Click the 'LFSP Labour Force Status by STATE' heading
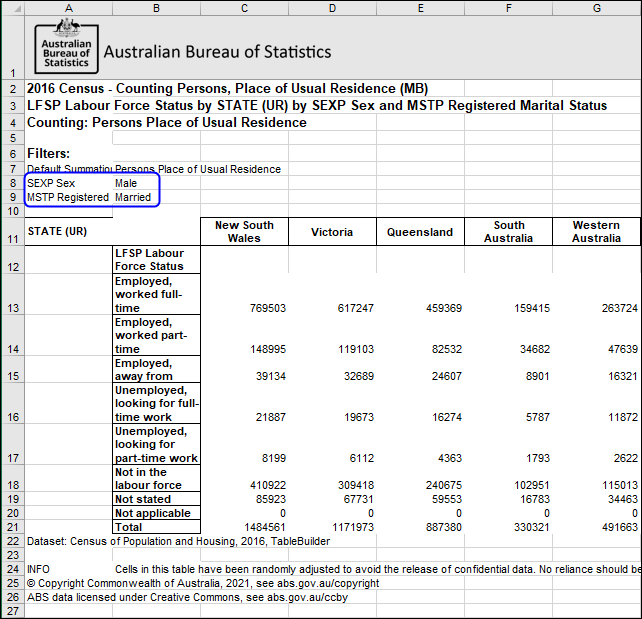Image resolution: width=642 pixels, height=619 pixels. tap(316, 106)
